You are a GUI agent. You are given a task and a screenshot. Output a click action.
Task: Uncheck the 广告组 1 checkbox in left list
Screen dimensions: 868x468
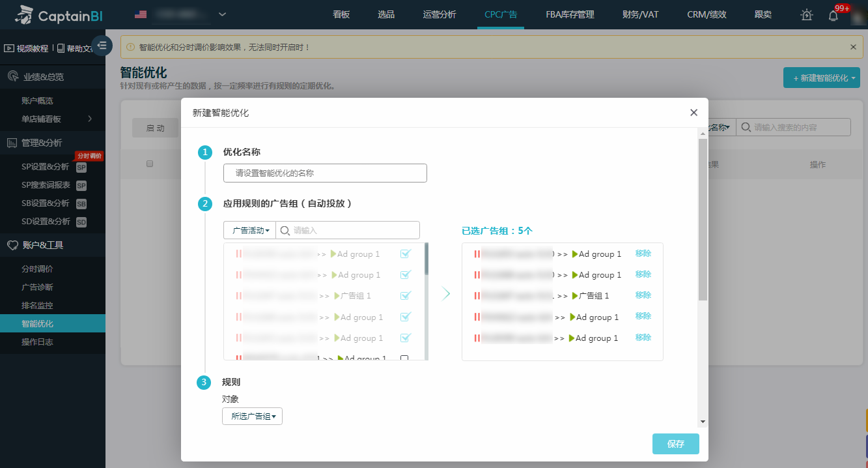coord(406,295)
